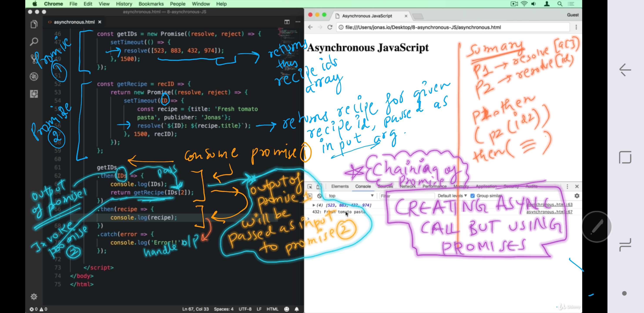Open the Apple menu
The width and height of the screenshot is (644, 313).
(35, 4)
